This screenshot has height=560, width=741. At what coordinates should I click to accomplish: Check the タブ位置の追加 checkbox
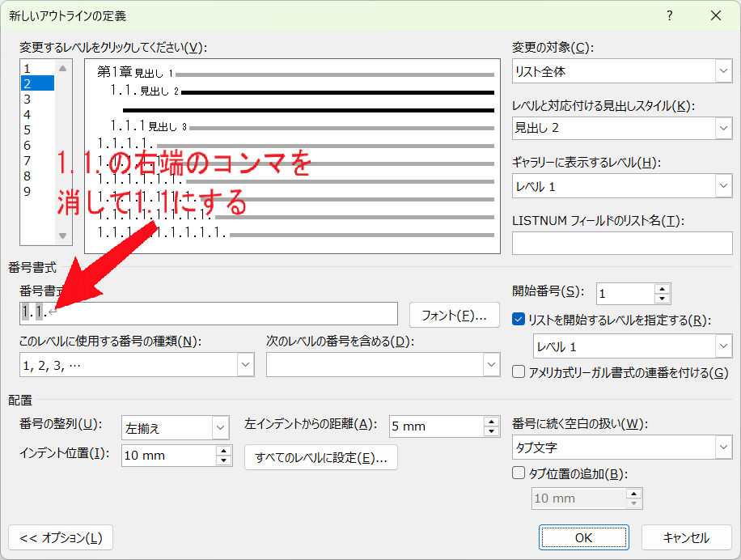519,473
